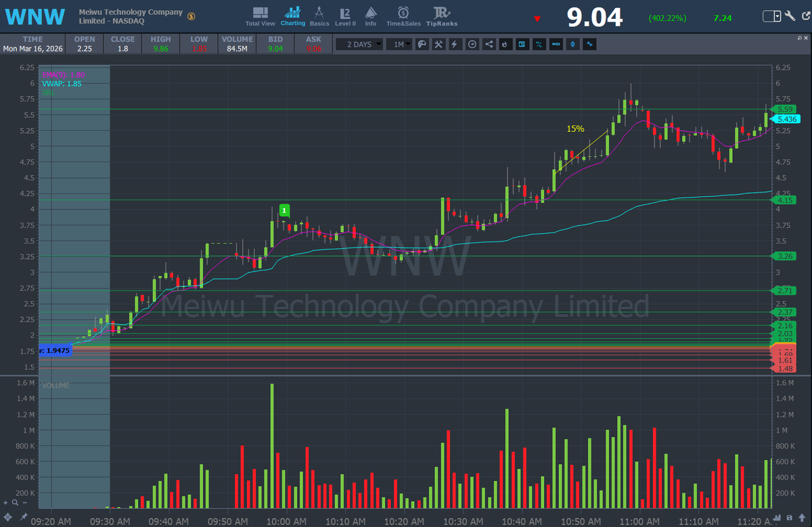Switch to the Charting view
Viewport: 812px width, 527px height.
[293, 16]
